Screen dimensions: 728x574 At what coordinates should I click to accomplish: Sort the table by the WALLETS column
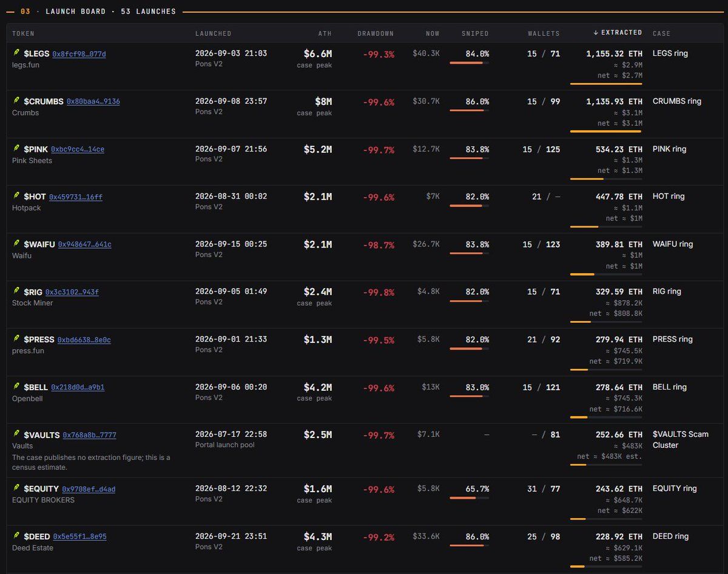pyautogui.click(x=544, y=33)
